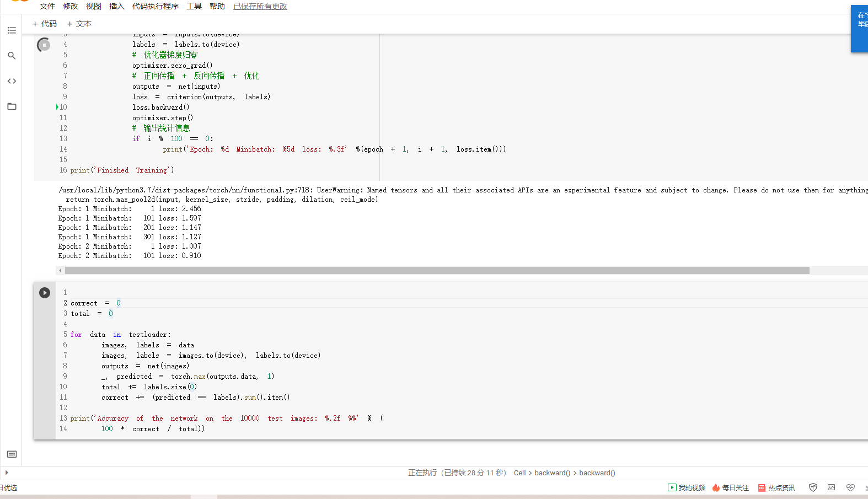Open the search icon in left sidebar

(12, 56)
